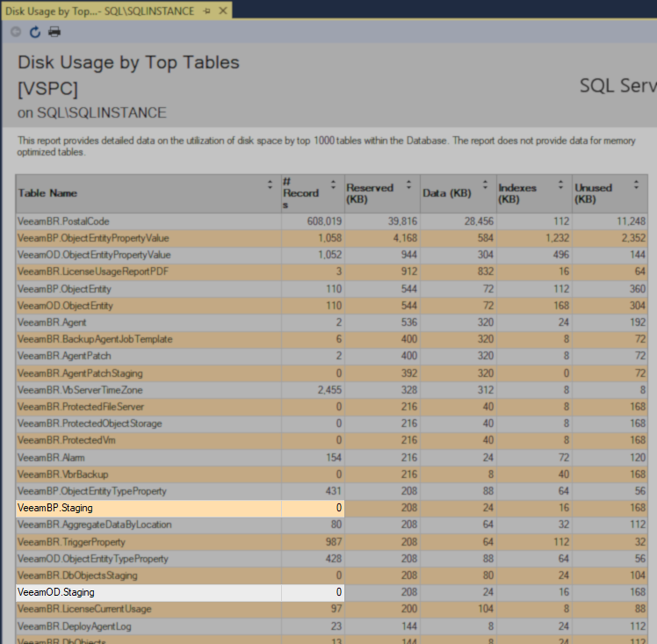Select VeeamBR.Agent table name
The height and width of the screenshot is (644, 657).
point(52,322)
